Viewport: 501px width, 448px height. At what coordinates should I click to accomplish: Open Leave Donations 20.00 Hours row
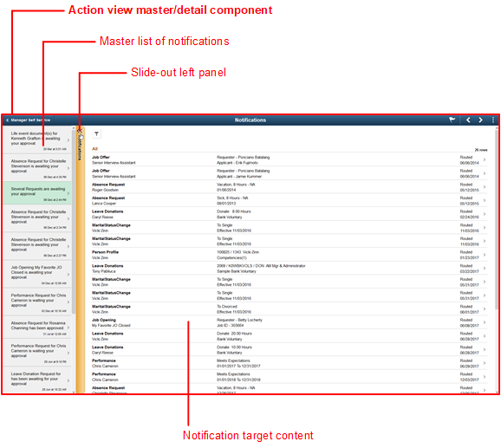(290, 336)
